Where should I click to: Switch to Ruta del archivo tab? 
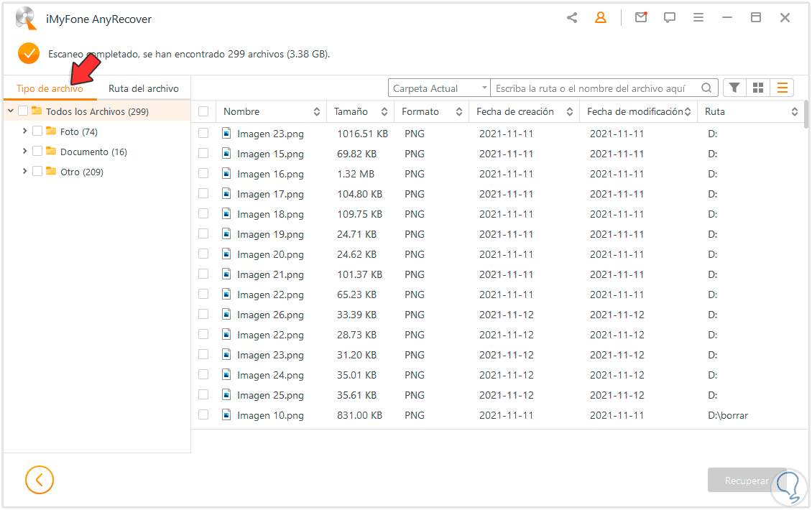pos(144,88)
